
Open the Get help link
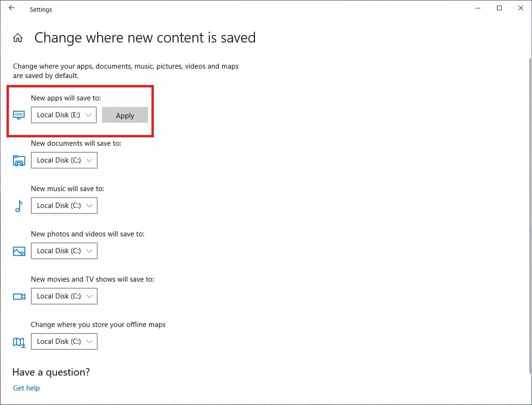point(26,388)
